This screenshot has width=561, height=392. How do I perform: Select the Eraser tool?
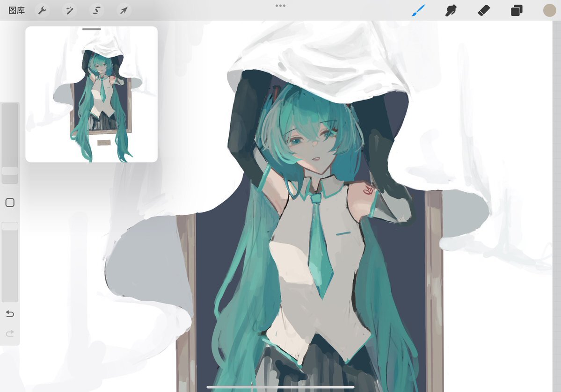[x=484, y=10]
